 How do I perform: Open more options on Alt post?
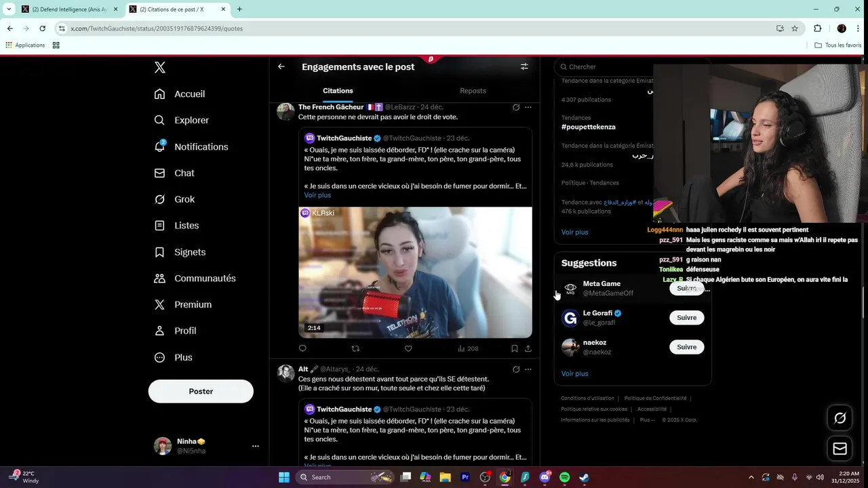[x=528, y=369]
